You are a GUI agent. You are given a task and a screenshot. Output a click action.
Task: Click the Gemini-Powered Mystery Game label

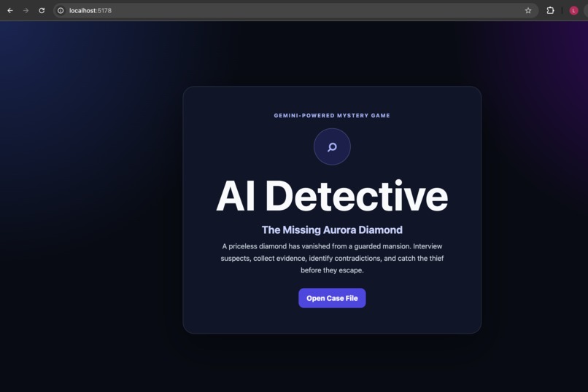[x=332, y=115]
